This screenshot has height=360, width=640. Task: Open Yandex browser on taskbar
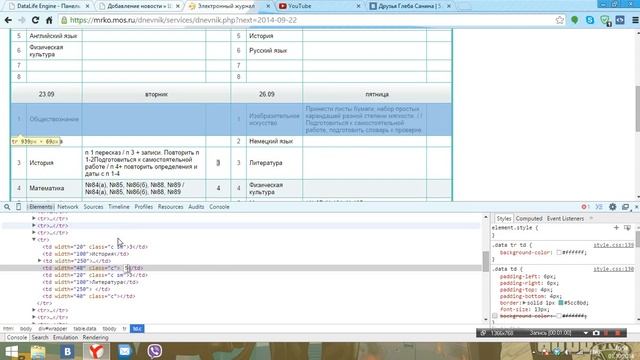click(x=96, y=351)
